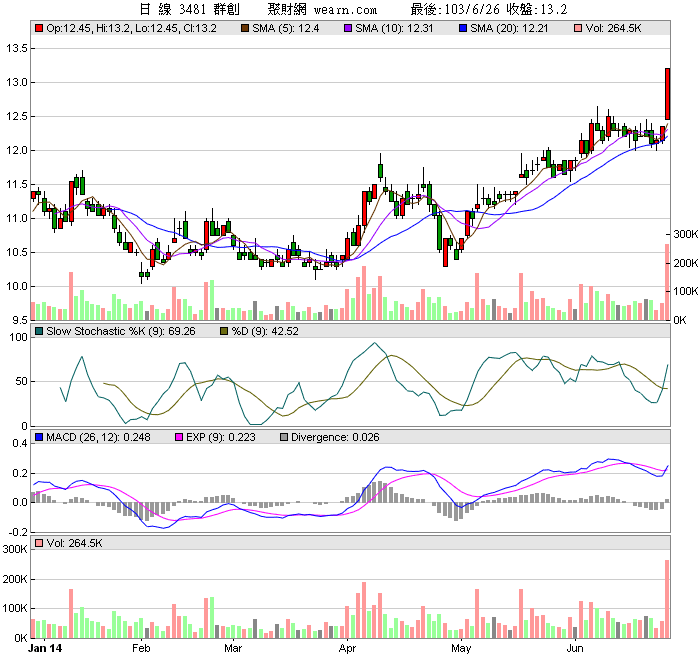This screenshot has height=659, width=700.
Task: Click the 200K label in bottom volume panel
Action: click(15, 579)
